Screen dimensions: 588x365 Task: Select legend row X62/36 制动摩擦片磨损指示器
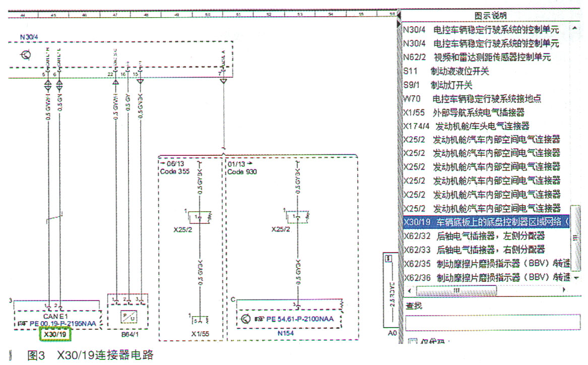click(x=486, y=277)
